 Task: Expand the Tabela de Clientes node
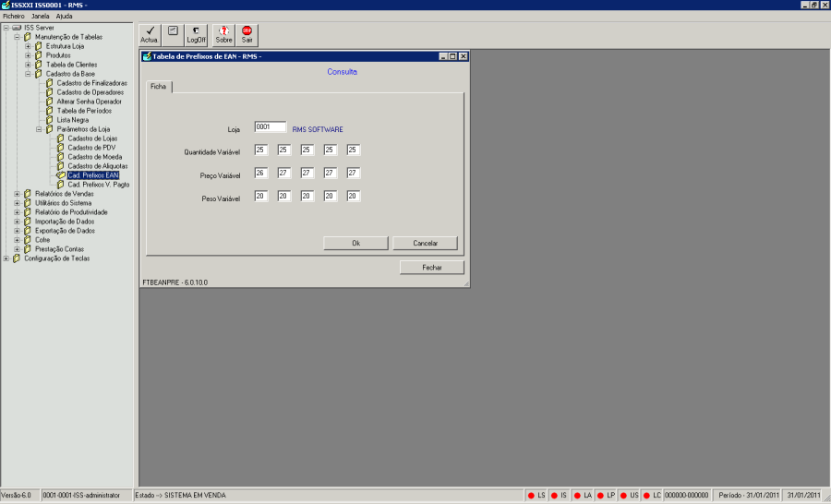click(x=28, y=65)
